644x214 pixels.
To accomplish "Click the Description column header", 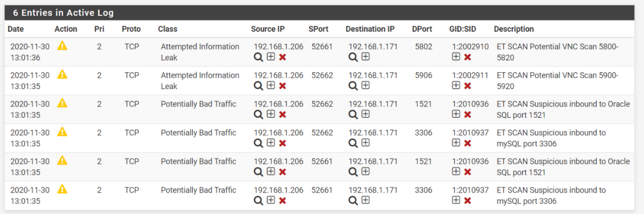I will pos(514,29).
